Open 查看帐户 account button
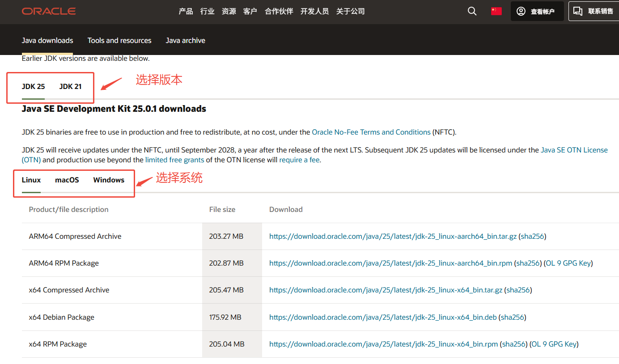 tap(537, 11)
